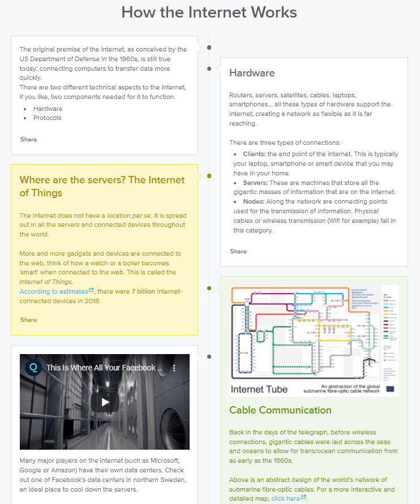Click the external link icon after 'According to estimates'
Viewport: 420px width, 504px height.
pos(91,290)
